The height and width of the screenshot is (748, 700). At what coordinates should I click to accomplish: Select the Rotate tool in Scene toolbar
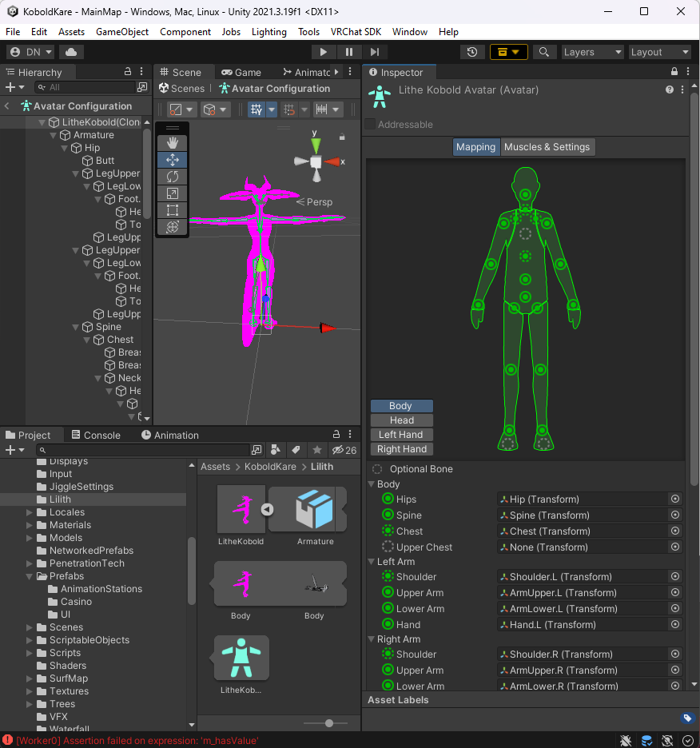click(173, 177)
